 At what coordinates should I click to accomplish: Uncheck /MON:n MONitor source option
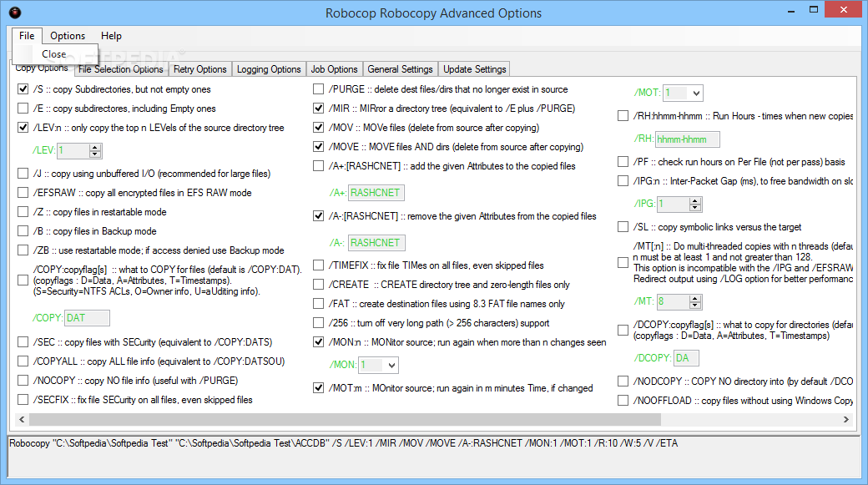[x=318, y=342]
